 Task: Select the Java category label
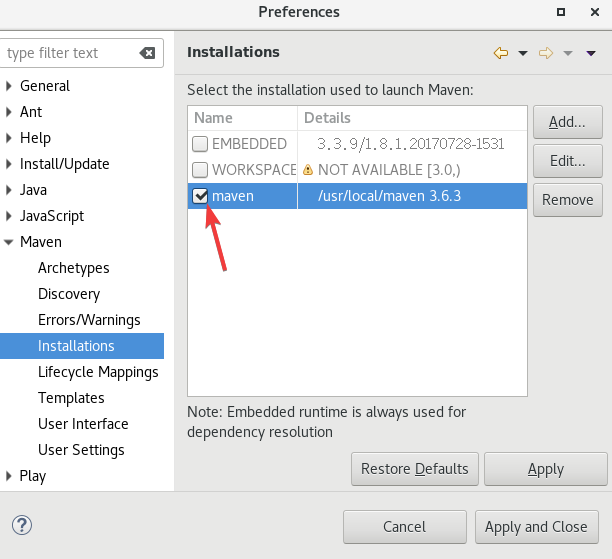pyautogui.click(x=33, y=190)
